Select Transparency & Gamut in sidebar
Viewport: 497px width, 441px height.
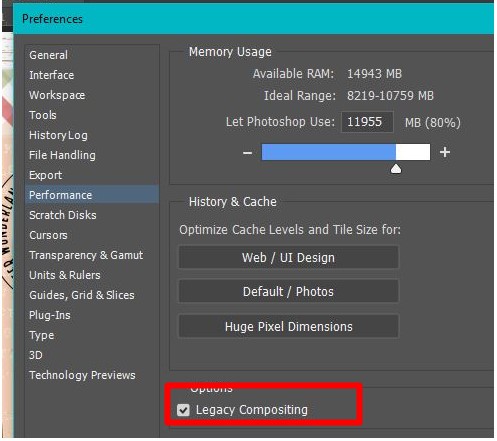click(86, 255)
